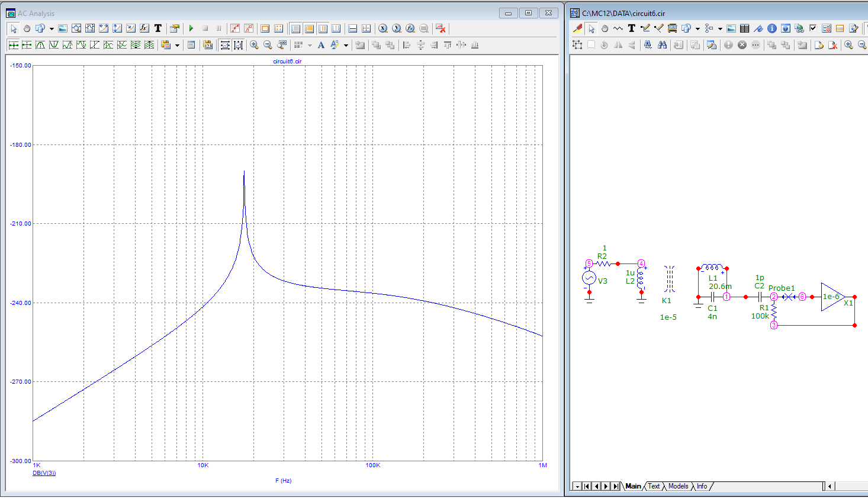Select the wire tool in schematic toolbar
868x498 pixels.
(x=645, y=28)
